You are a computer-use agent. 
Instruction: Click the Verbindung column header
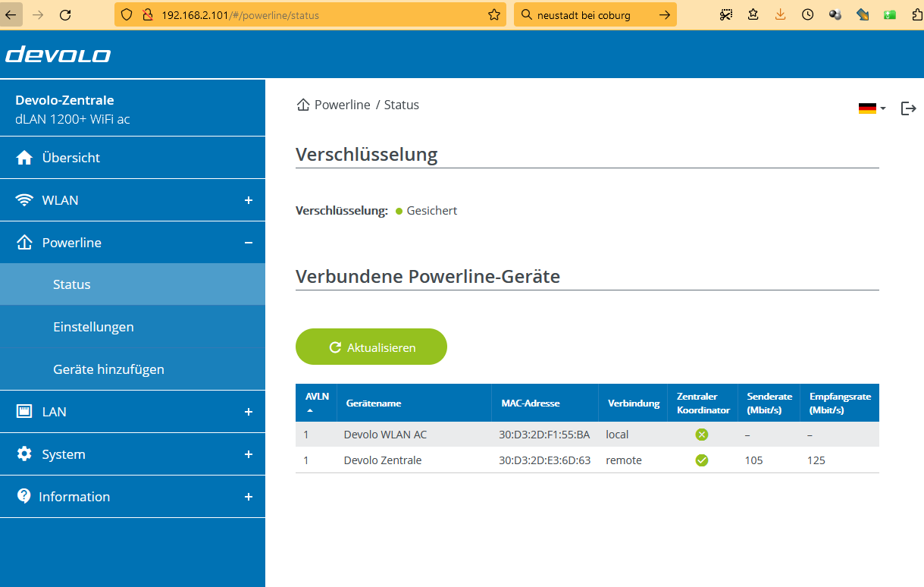click(x=634, y=403)
